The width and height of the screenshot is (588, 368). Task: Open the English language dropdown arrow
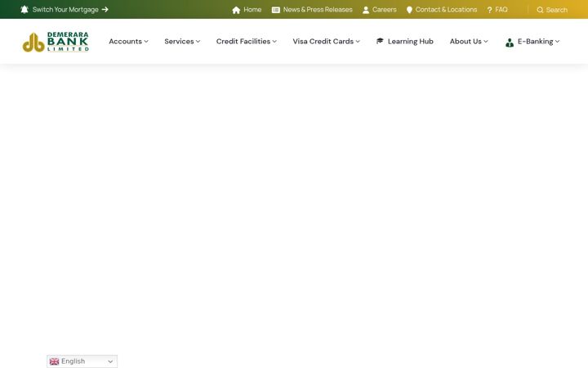click(x=110, y=361)
